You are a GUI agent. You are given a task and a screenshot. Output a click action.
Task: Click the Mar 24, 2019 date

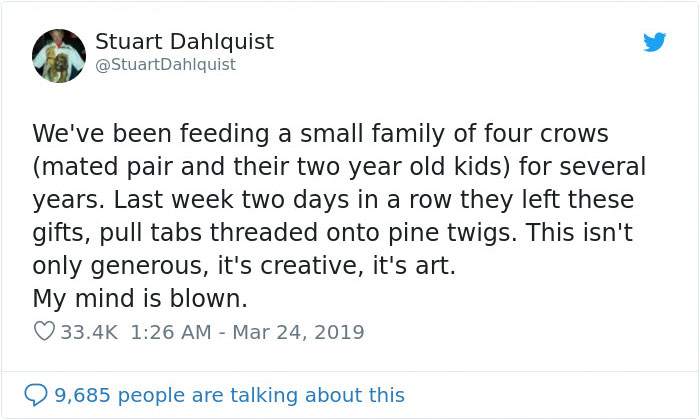[298, 332]
